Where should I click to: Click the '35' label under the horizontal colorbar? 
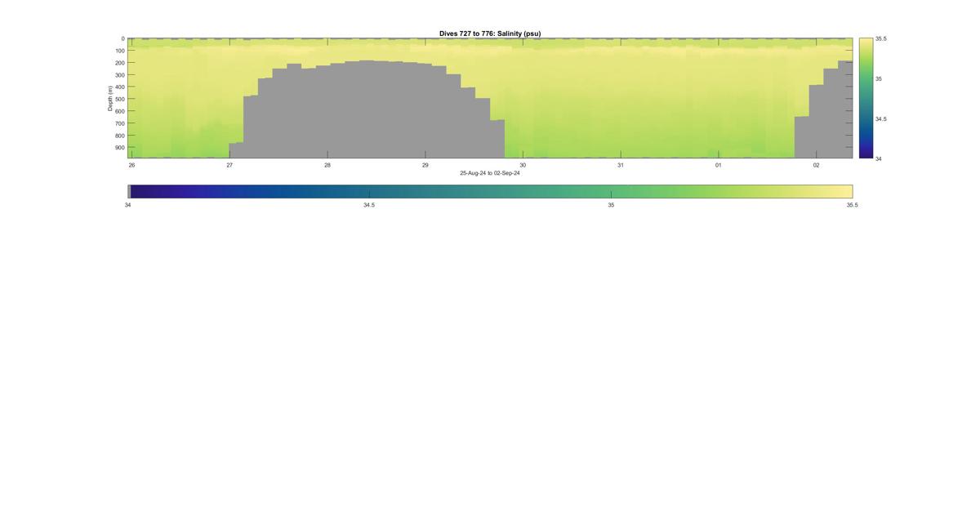(x=611, y=205)
